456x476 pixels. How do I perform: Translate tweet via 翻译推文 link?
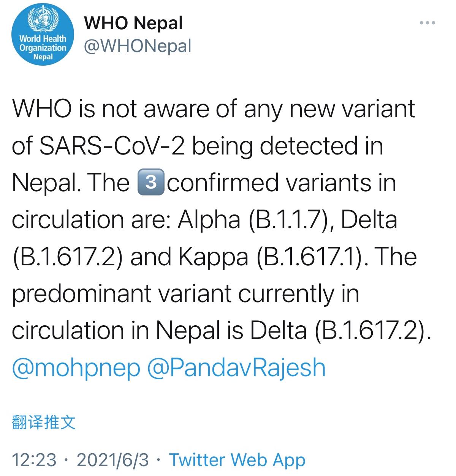44,422
